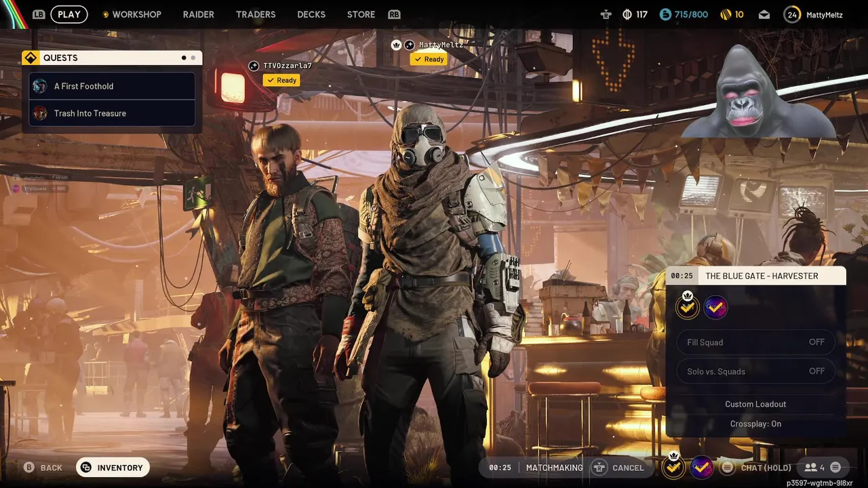Screen dimensions: 868x488
Task: Click the leader checkmark avatar in map panel
Action: pos(688,307)
